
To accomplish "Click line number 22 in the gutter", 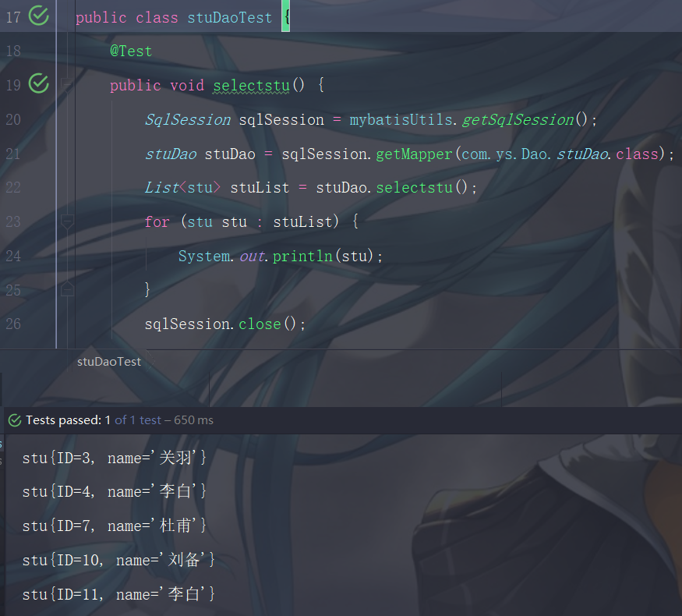I will coord(13,188).
